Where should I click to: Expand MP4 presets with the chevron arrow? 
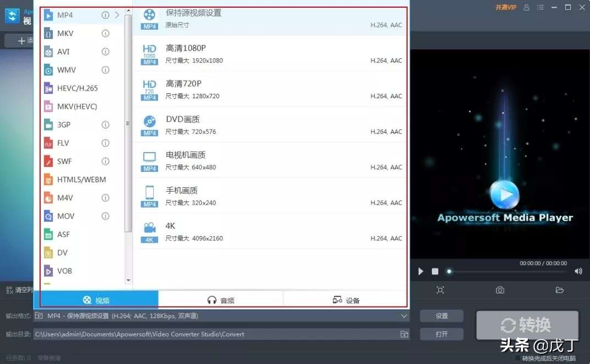click(x=116, y=15)
